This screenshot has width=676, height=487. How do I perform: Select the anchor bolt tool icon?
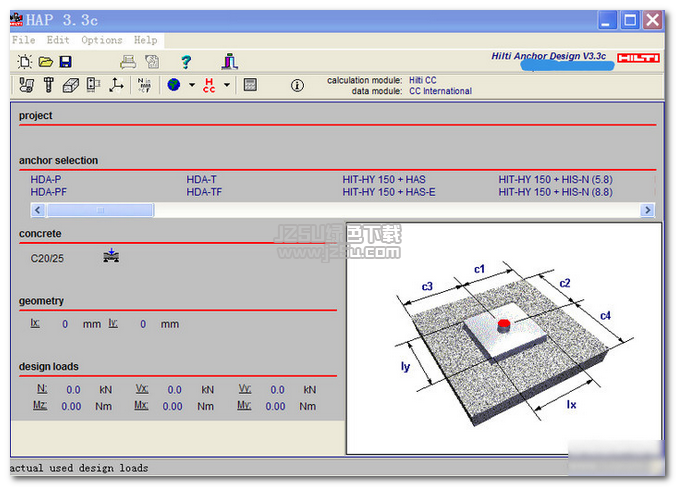pyautogui.click(x=49, y=85)
